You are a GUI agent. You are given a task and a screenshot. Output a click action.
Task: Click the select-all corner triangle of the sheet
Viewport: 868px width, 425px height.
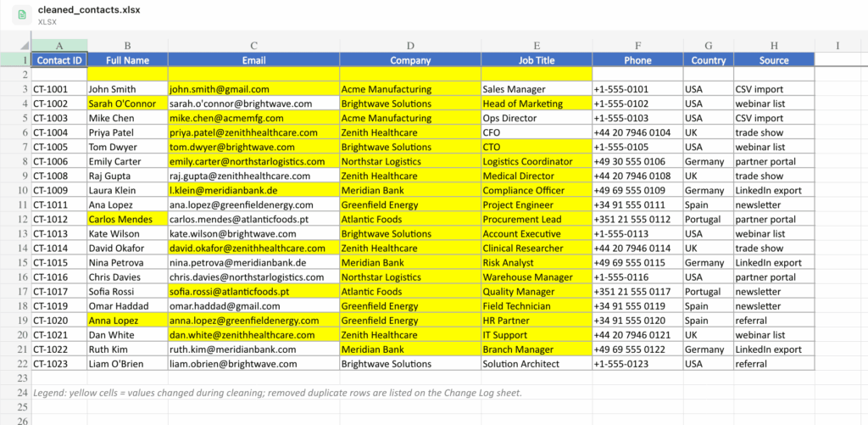point(25,46)
